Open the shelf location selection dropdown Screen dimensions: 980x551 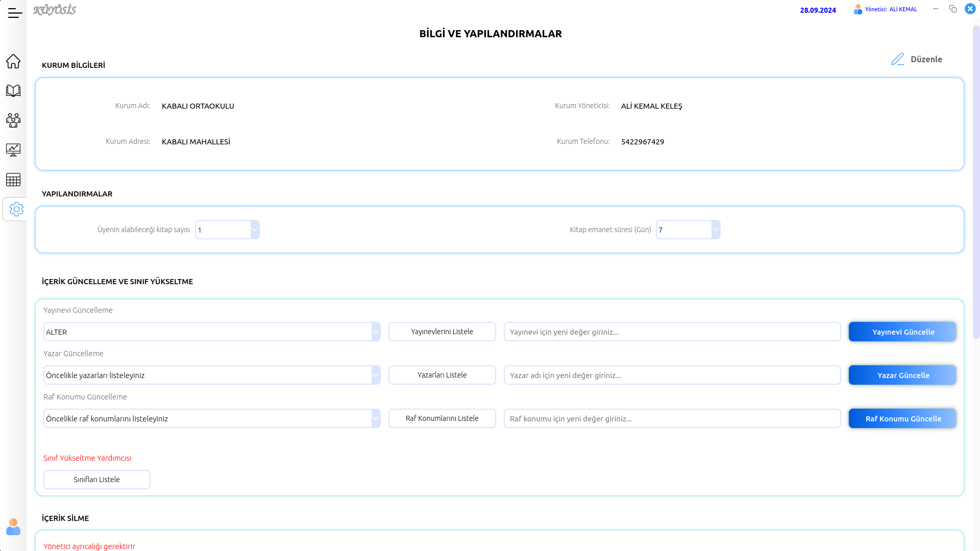pos(376,418)
